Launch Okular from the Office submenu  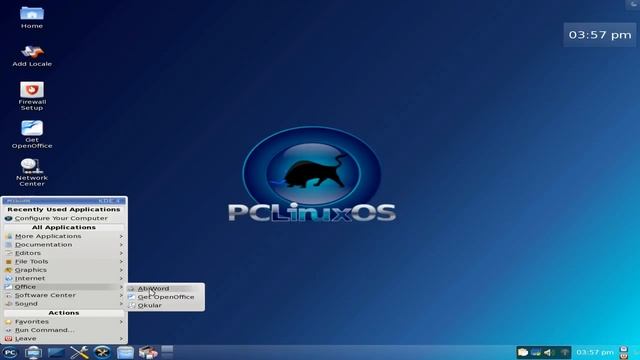[166, 305]
